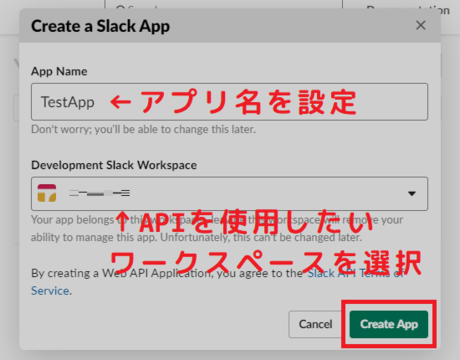Focus the App Name input field
The height and width of the screenshot is (360, 460).
point(229,102)
